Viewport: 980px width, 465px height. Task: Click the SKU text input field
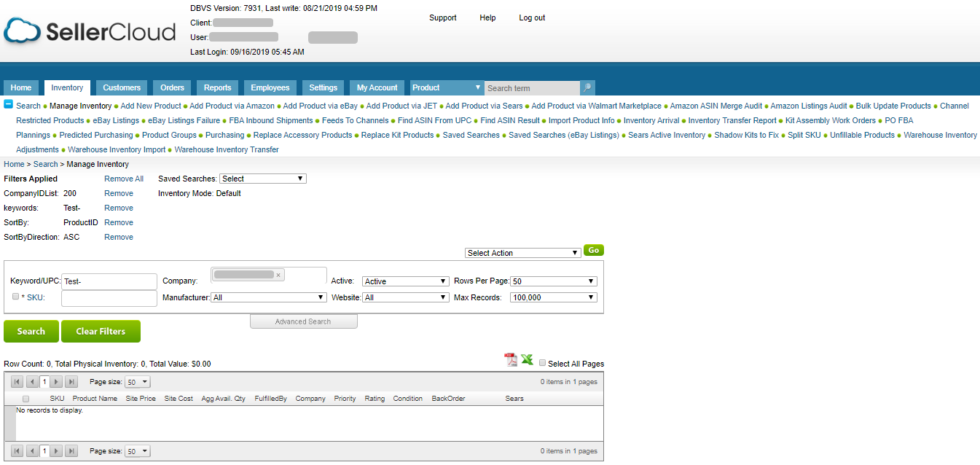pos(109,298)
